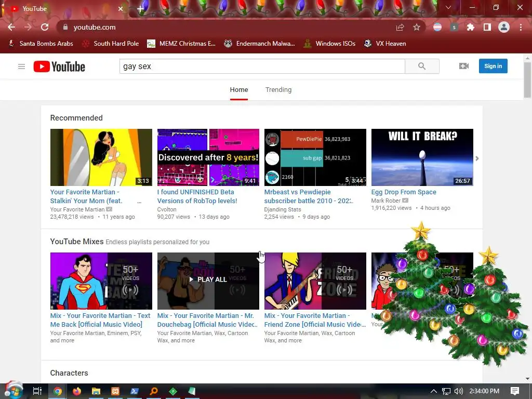Open Egg Drop From Space title link
Viewport: 532px width, 399px height.
click(404, 192)
